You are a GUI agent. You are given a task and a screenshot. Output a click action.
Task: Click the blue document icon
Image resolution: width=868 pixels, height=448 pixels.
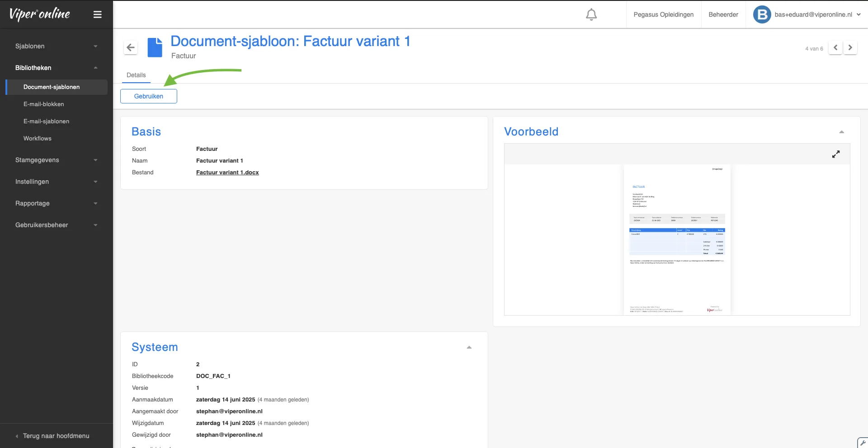coord(155,47)
